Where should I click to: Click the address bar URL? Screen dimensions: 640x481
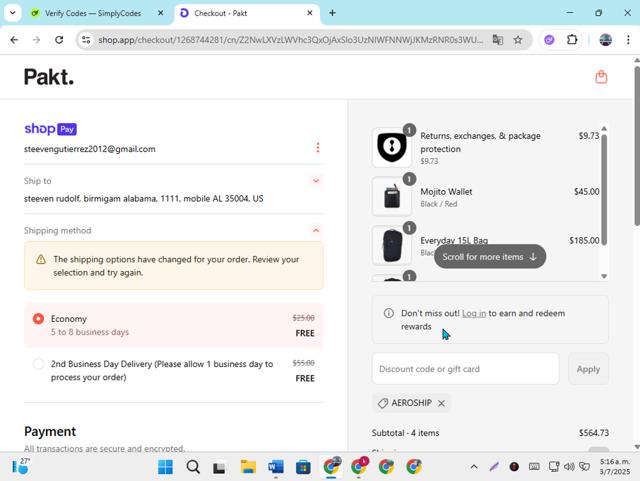click(x=291, y=40)
